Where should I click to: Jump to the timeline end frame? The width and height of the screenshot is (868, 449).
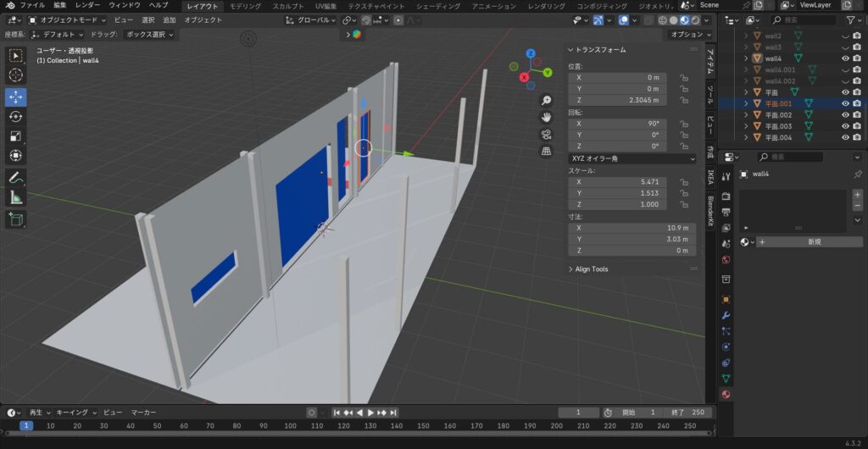(391, 413)
